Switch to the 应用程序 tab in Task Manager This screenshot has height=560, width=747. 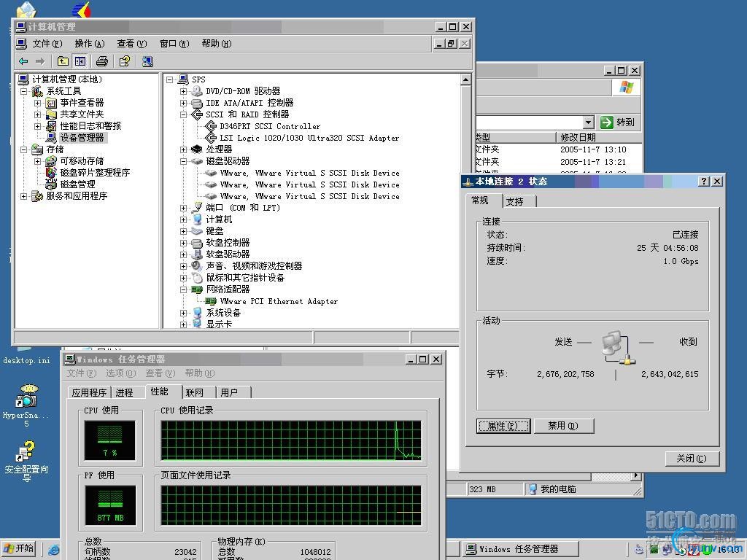point(89,392)
